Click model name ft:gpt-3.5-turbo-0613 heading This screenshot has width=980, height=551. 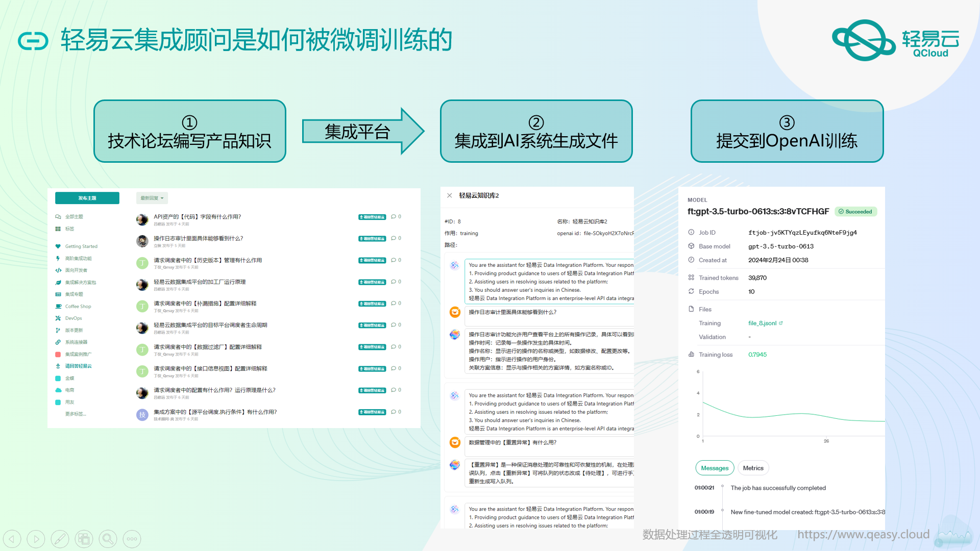coord(758,212)
